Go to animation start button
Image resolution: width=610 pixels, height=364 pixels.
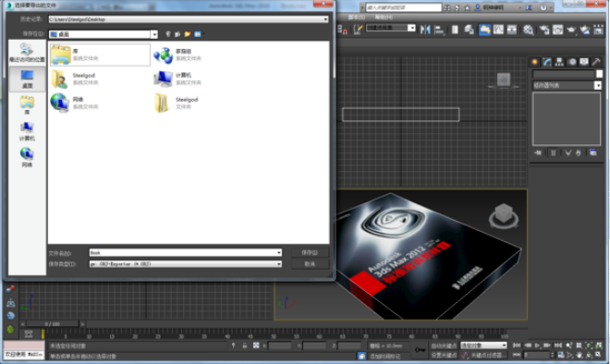[517, 346]
